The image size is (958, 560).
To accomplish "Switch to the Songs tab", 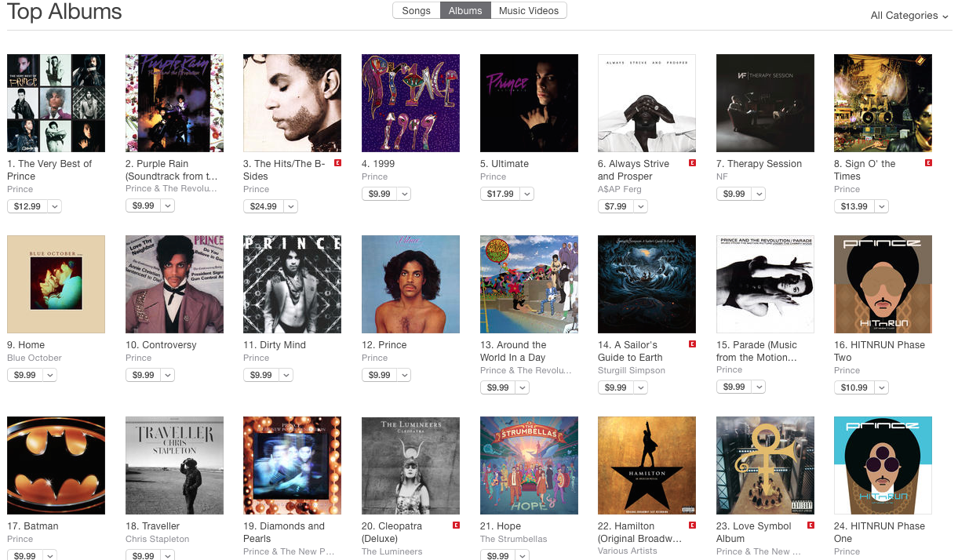I will [x=416, y=11].
